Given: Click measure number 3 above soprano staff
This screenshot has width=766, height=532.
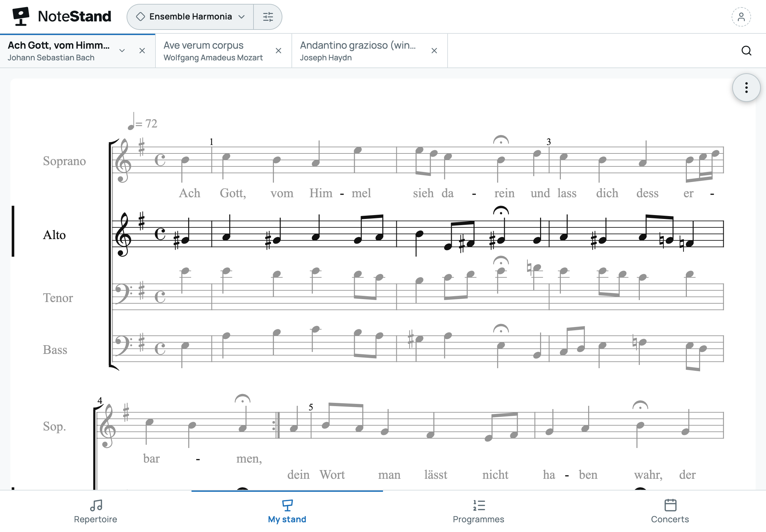Looking at the screenshot, I should [x=549, y=142].
